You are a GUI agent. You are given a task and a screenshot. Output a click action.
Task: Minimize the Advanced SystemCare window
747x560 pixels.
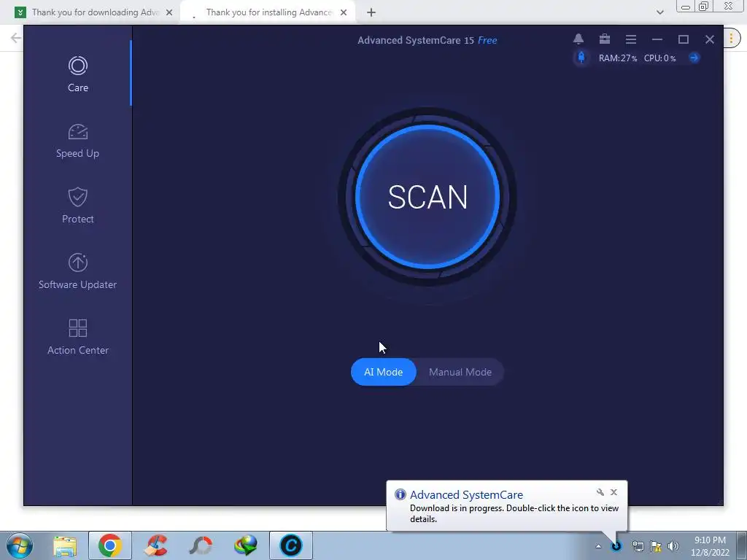coord(657,39)
